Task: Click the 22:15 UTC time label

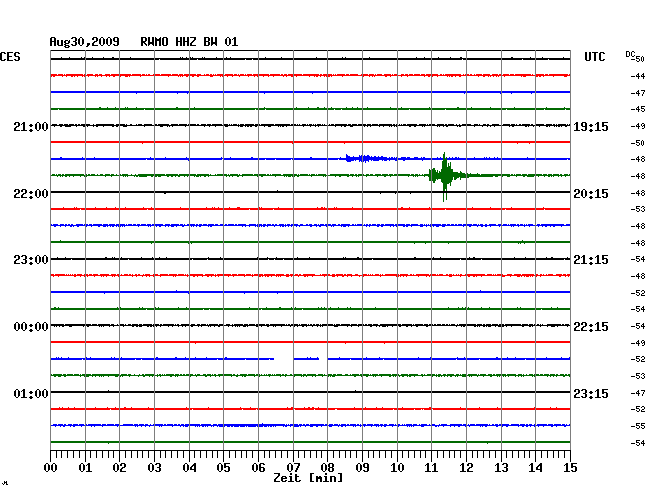Action: tap(591, 327)
